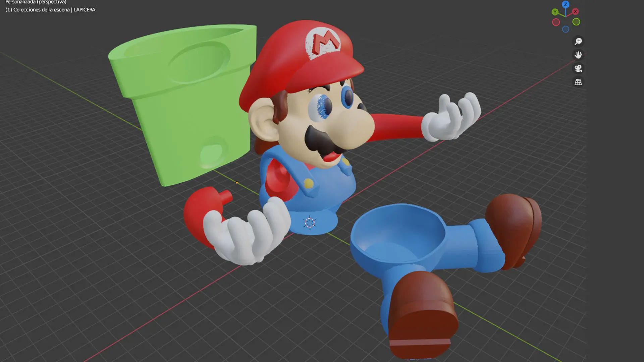
Task: Click the zoom view magnifier icon
Action: coord(578,41)
